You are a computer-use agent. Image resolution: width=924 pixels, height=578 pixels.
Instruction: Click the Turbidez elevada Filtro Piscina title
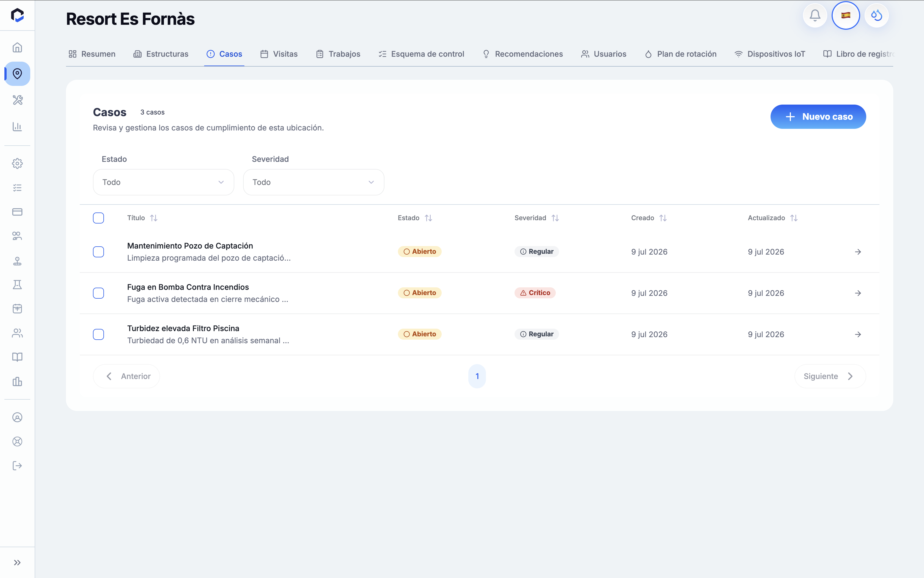click(183, 328)
